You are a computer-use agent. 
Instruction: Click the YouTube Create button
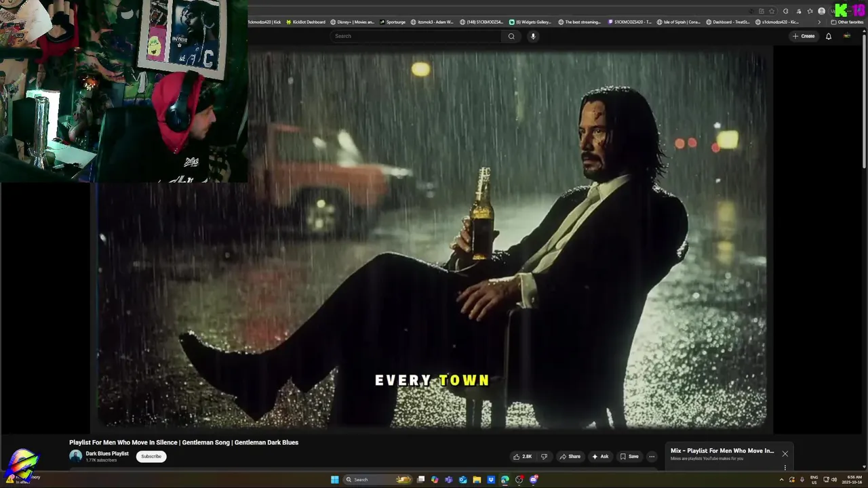pyautogui.click(x=804, y=36)
